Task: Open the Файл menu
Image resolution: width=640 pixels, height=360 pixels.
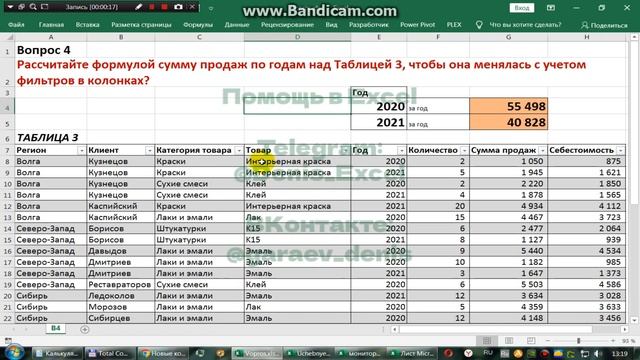Action: [x=16, y=25]
